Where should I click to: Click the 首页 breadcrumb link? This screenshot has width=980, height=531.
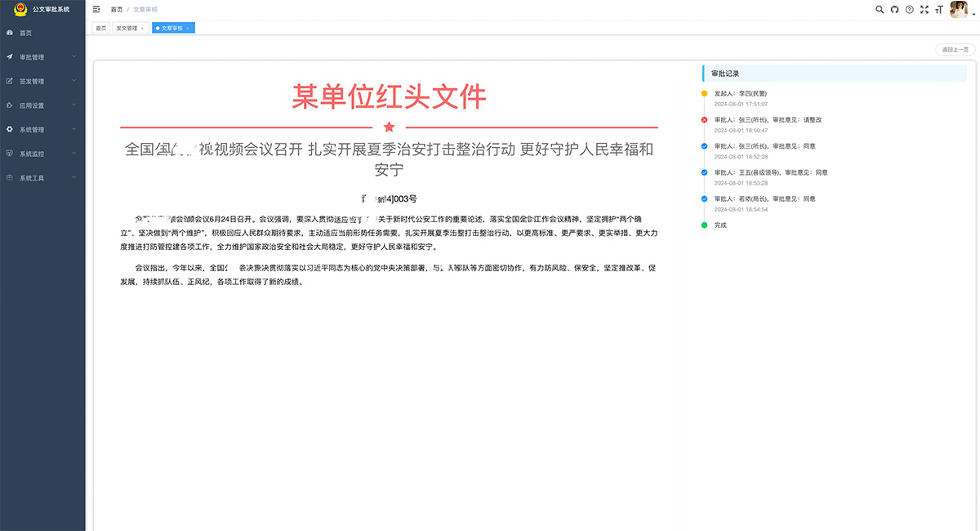tap(117, 10)
